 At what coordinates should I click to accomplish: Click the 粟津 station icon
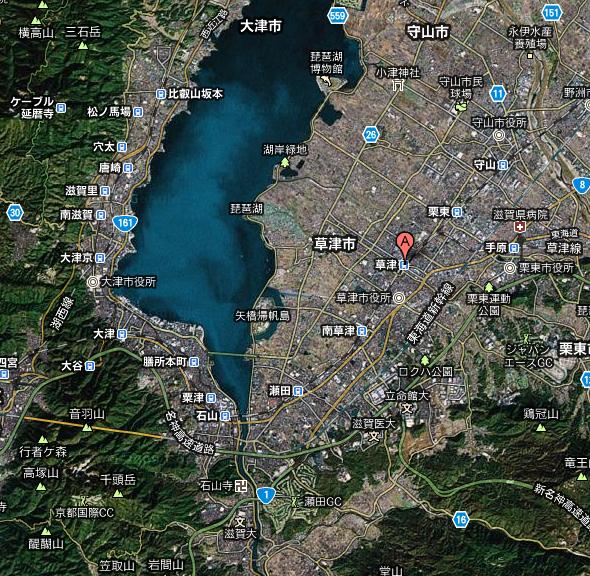coord(211,398)
